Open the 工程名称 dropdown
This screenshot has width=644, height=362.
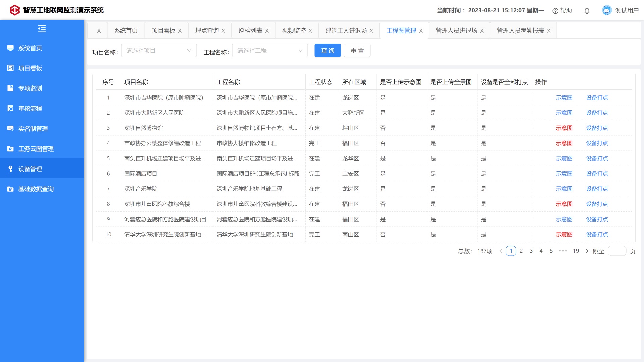point(270,50)
